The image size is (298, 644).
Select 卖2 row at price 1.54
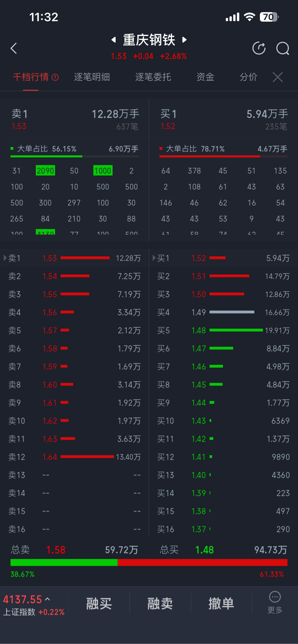tap(74, 276)
